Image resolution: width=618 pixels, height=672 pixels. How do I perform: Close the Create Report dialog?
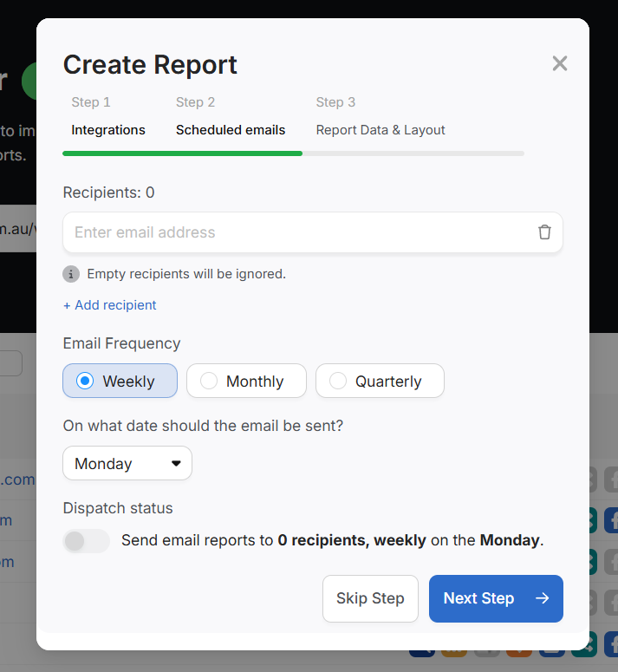pyautogui.click(x=560, y=63)
